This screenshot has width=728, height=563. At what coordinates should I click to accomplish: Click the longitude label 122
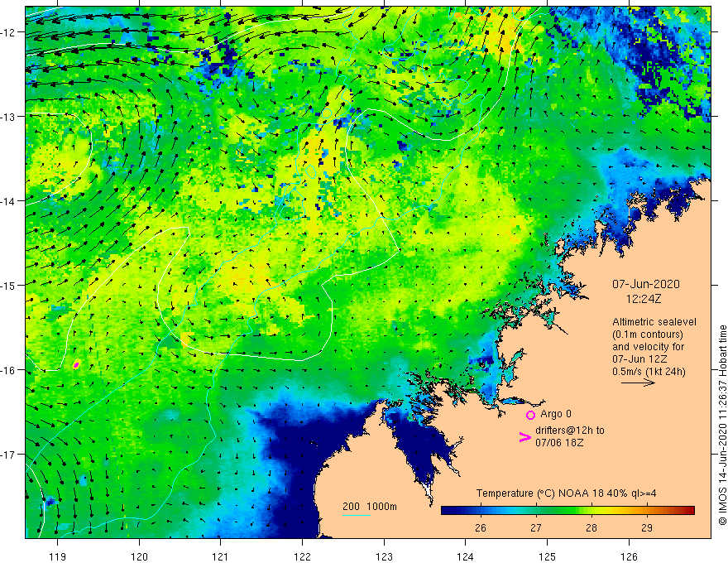click(302, 556)
